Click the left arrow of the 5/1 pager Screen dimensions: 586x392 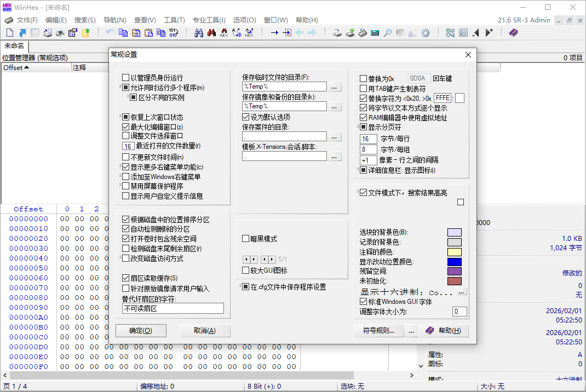pyautogui.click(x=246, y=259)
